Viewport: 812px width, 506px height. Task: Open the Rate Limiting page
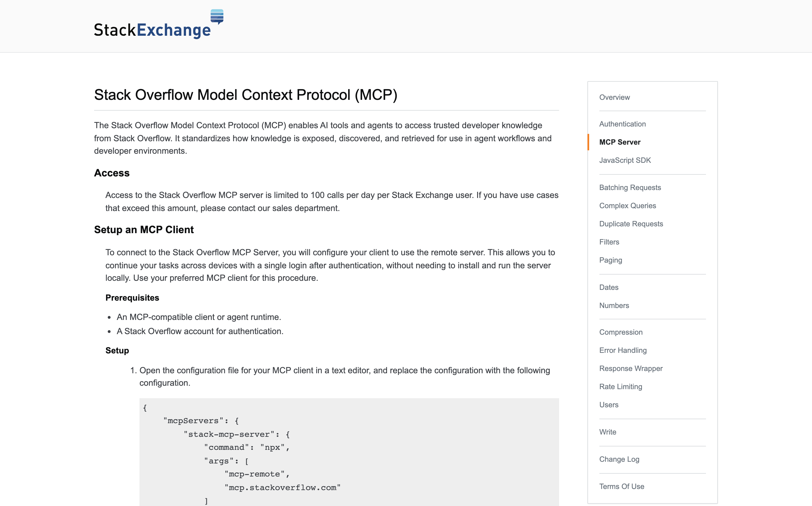[620, 387]
